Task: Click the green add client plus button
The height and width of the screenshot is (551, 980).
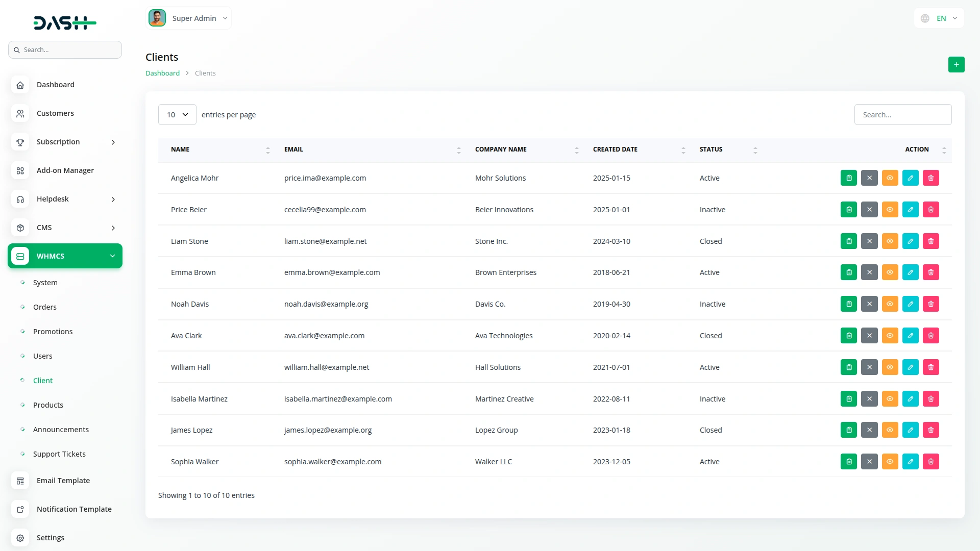Action: pos(956,65)
